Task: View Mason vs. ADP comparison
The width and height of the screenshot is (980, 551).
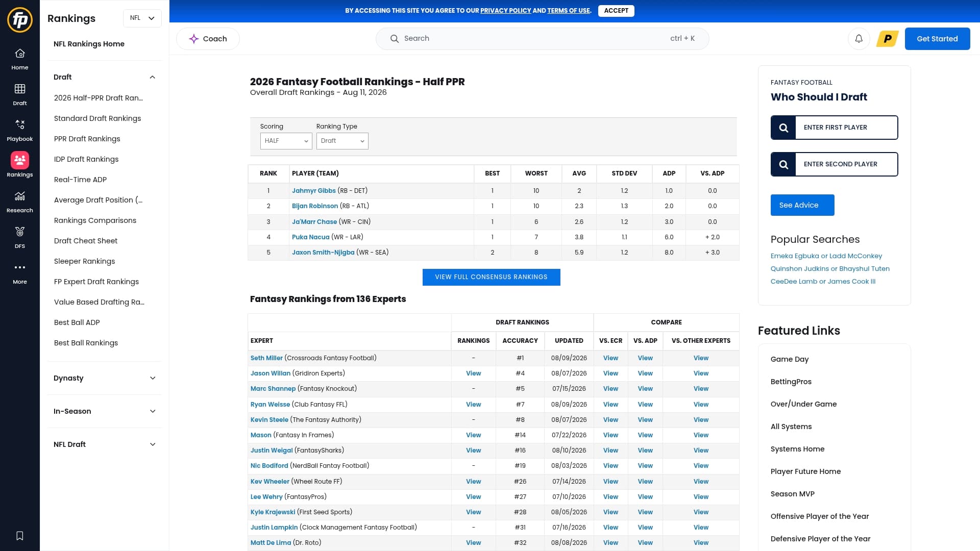Action: [x=645, y=435]
